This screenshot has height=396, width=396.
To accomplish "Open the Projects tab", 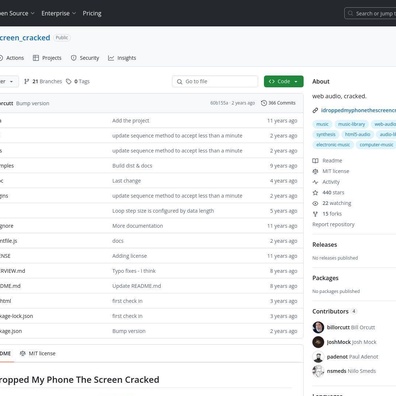I will click(x=47, y=58).
